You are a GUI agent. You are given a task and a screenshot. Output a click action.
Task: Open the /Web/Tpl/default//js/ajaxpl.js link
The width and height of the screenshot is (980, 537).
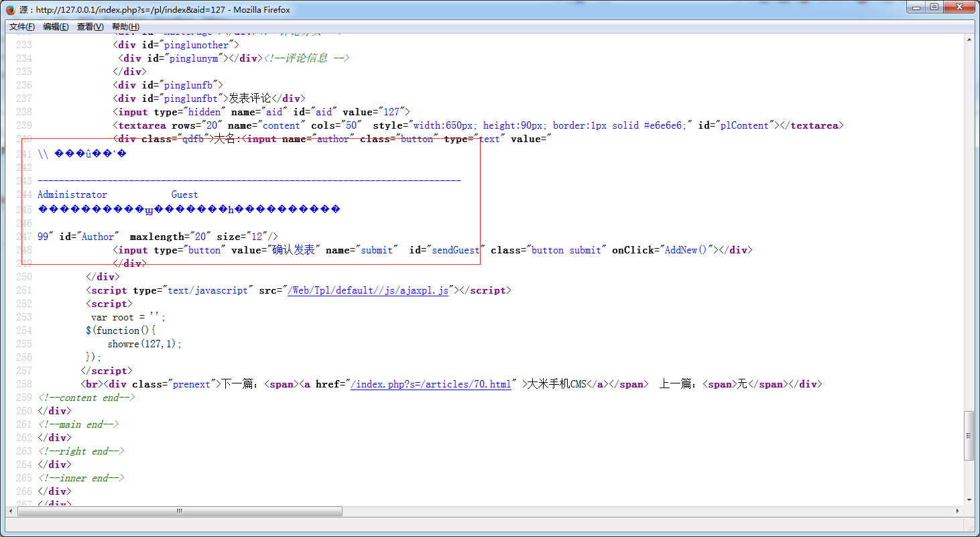coord(367,290)
